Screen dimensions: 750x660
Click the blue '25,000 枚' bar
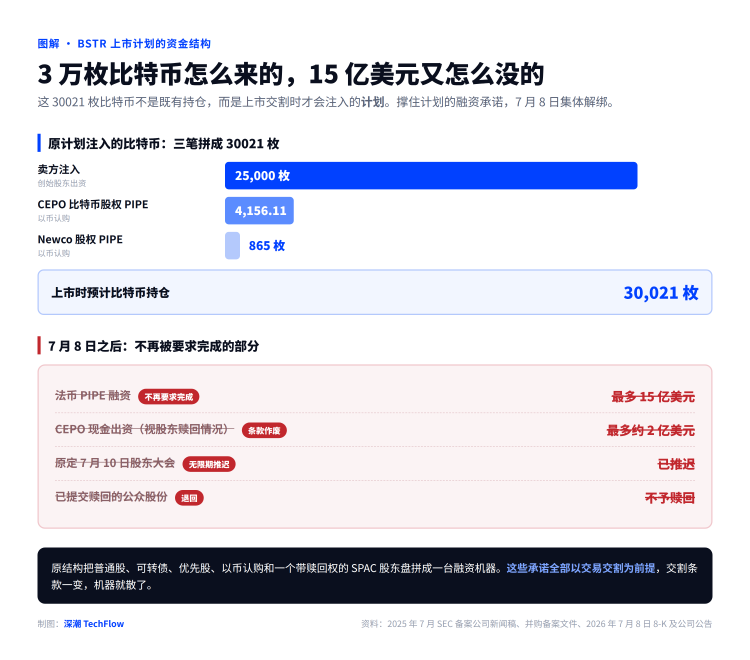tap(431, 176)
